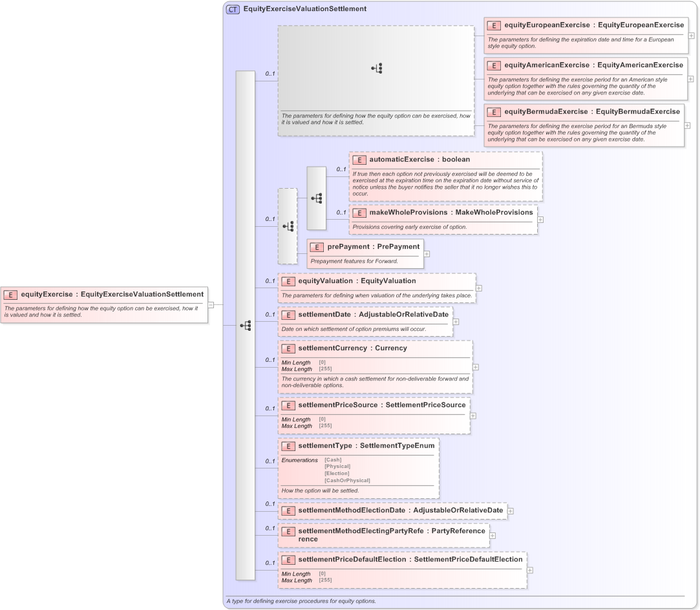700x610 pixels.
Task: Click 'How the option will be settled.' text
Action: [320, 490]
